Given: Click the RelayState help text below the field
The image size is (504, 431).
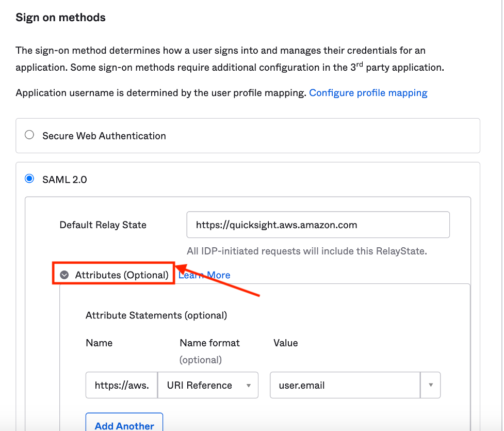Looking at the screenshot, I should click(307, 251).
